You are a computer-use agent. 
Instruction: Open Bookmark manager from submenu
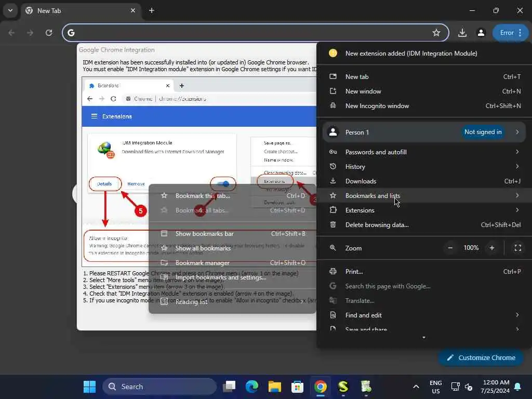[x=233, y=263]
